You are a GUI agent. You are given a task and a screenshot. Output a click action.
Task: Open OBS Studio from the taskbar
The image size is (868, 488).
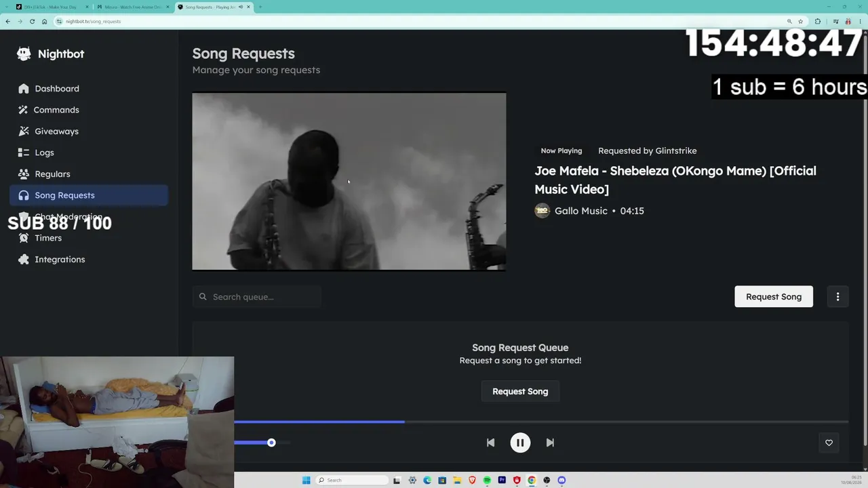click(x=547, y=481)
